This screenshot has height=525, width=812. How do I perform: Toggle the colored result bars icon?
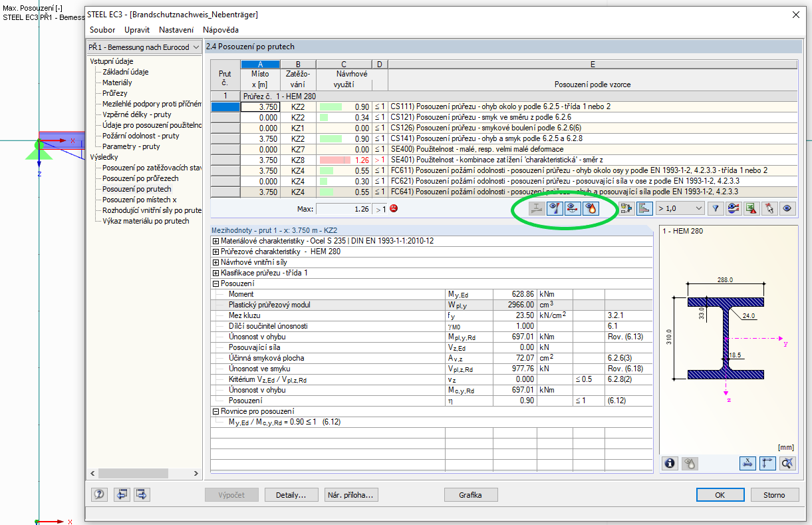[644, 208]
